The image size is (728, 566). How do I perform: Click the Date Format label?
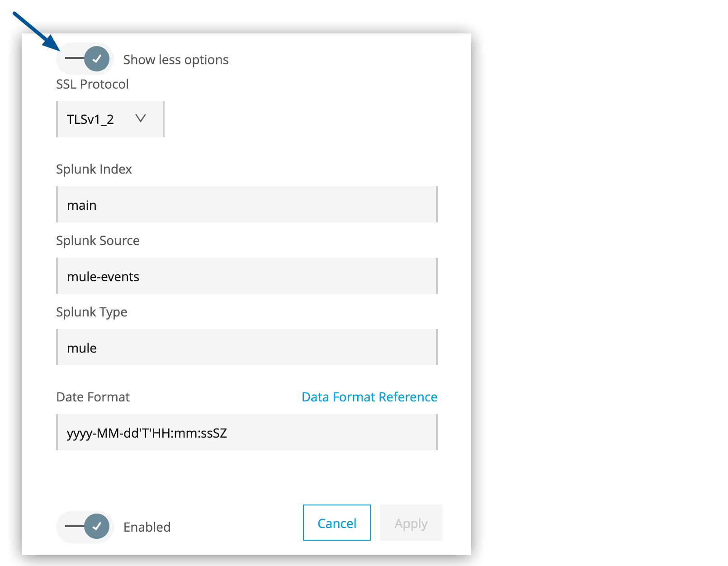93,397
